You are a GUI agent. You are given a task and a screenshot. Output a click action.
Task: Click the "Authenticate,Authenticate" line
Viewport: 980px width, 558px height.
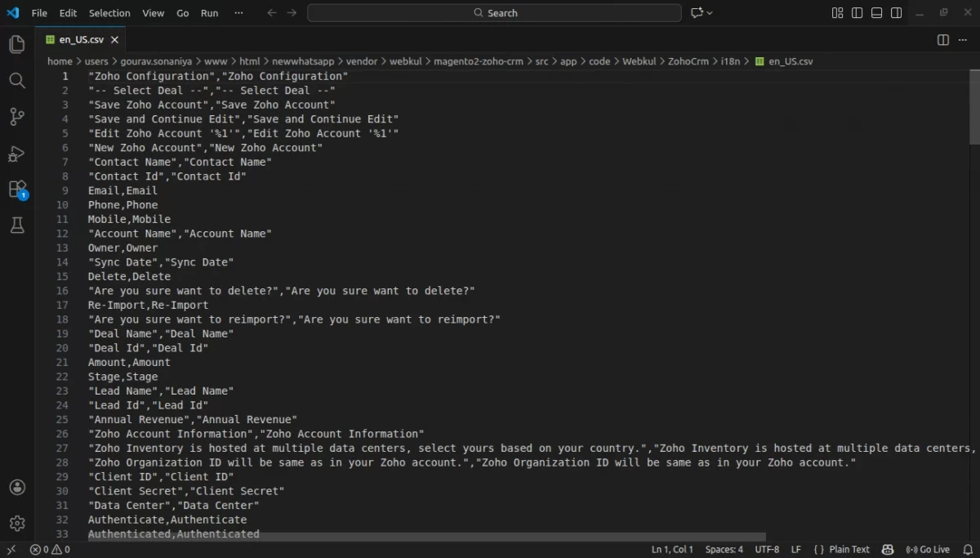167,520
